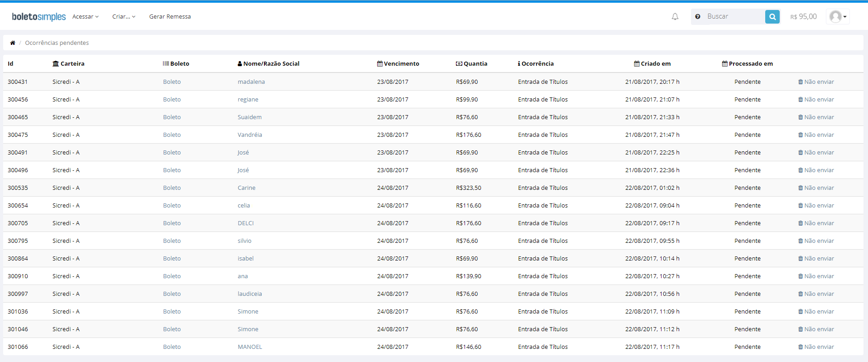This screenshot has height=362, width=868.
Task: Expand the Criar... dropdown menu
Action: 124,17
